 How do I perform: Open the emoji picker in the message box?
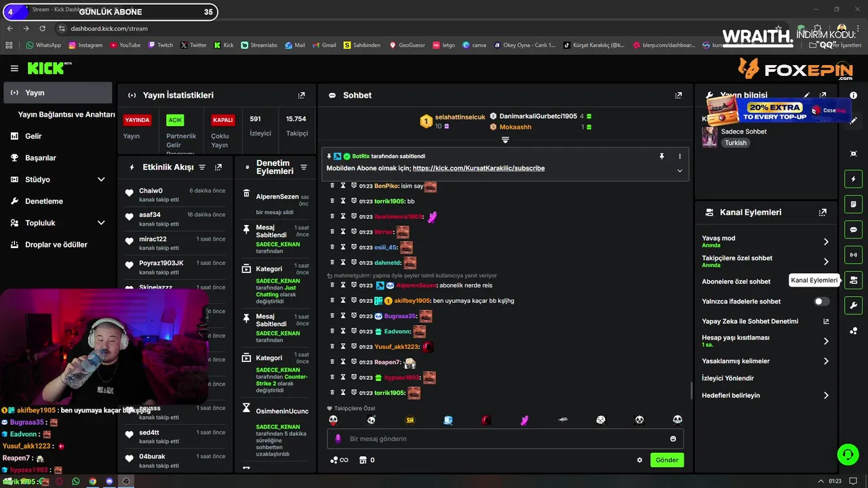673,439
